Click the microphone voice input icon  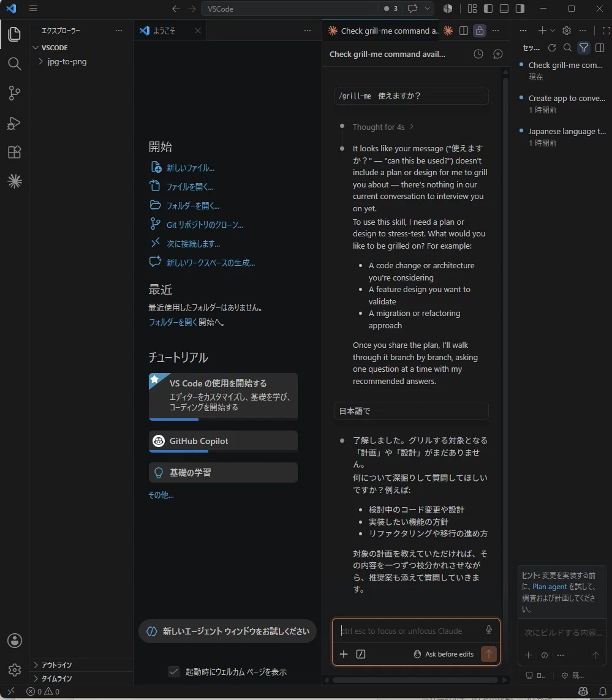489,630
